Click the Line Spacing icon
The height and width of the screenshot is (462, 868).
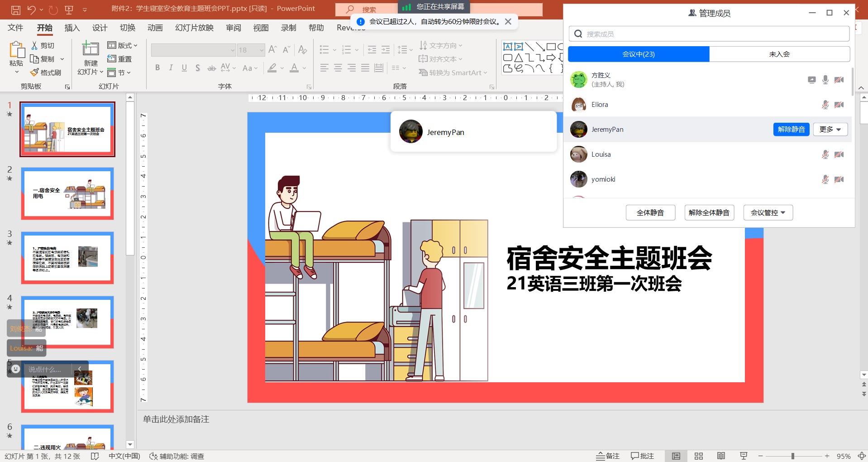point(402,49)
